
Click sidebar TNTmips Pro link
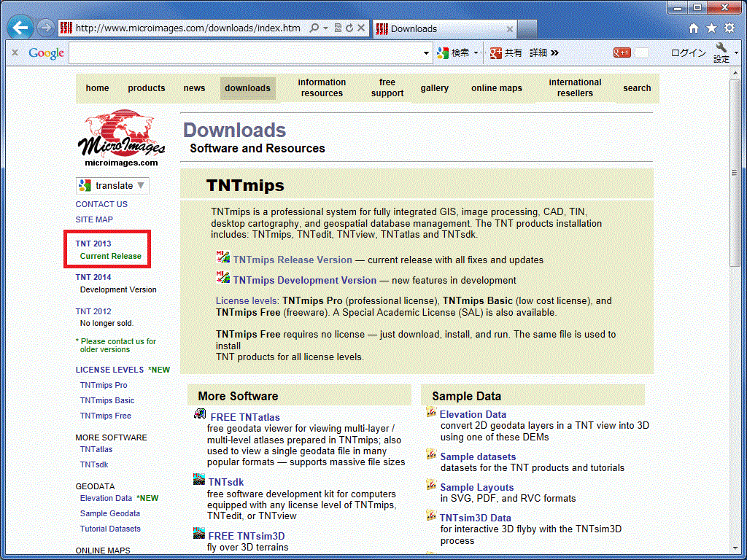point(104,385)
